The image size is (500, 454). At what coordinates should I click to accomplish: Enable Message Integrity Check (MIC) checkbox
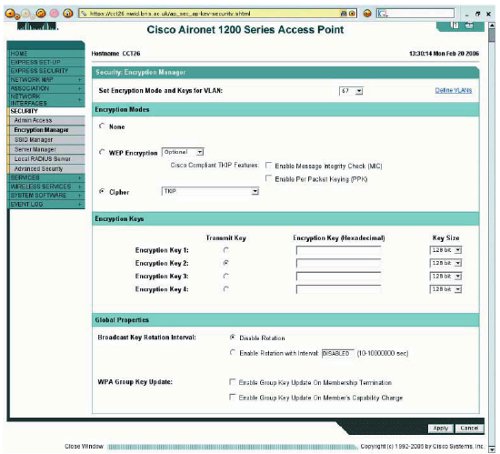coord(268,165)
